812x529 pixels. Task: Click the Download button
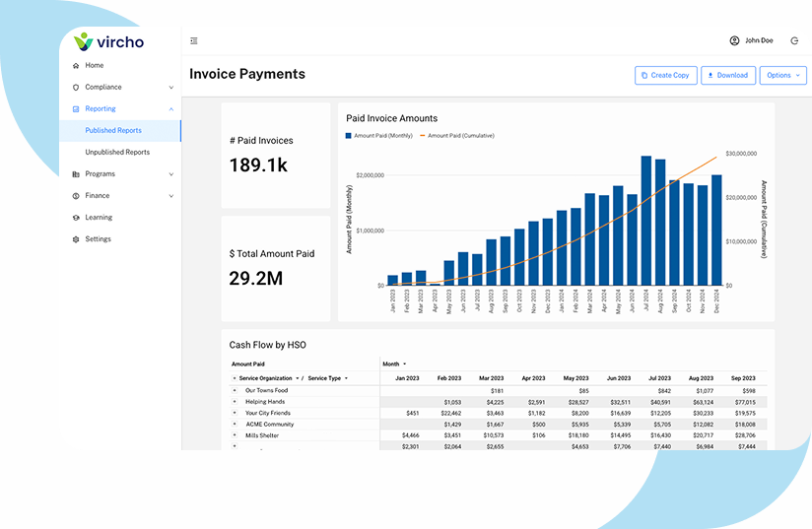[x=728, y=76]
